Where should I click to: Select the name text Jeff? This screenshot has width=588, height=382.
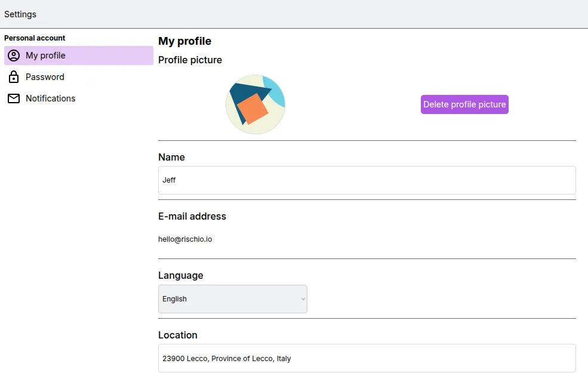coord(169,180)
